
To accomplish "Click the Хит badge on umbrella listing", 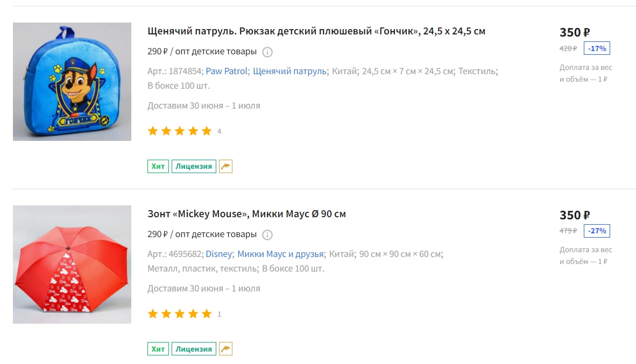I will [x=158, y=348].
